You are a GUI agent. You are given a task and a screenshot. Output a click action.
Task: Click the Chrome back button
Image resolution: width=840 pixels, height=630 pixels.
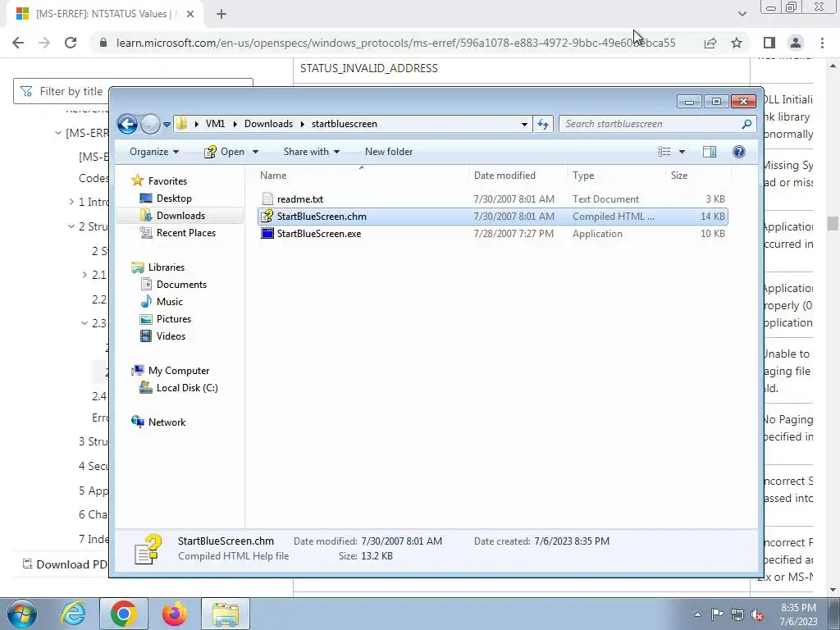point(18,43)
